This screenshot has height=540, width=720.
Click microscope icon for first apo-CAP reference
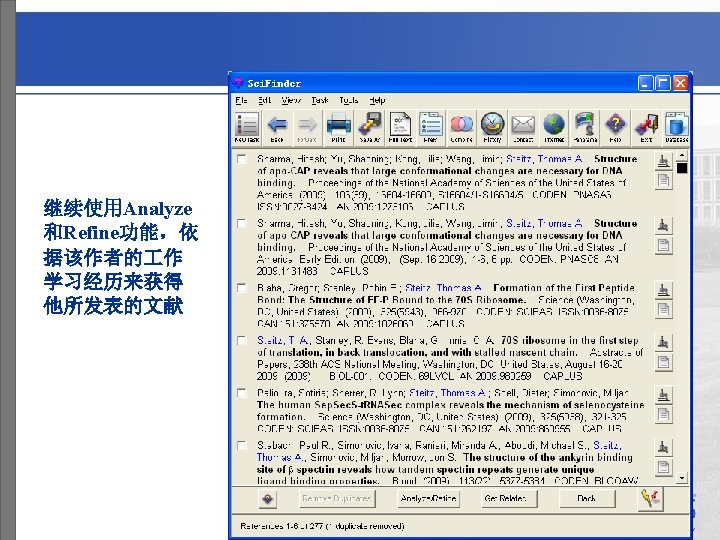[663, 161]
